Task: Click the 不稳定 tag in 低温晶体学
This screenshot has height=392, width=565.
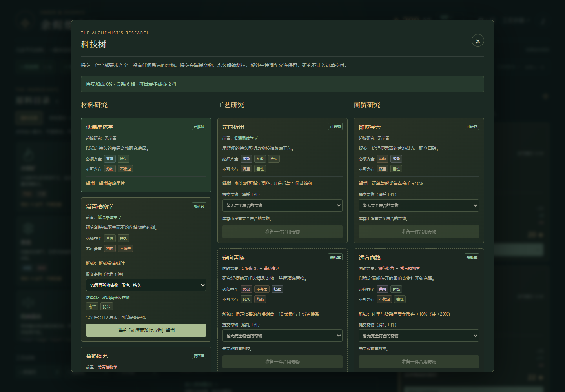Action: (126, 169)
